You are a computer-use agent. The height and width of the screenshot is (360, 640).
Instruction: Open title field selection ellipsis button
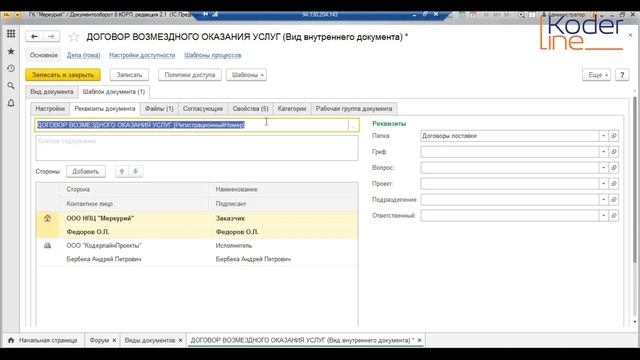353,125
